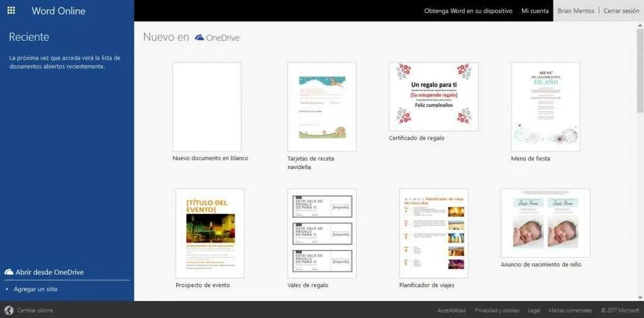The image size is (644, 318).
Task: Select the Anuncio de nacimiento de niño thumbnail
Action: coord(545,223)
